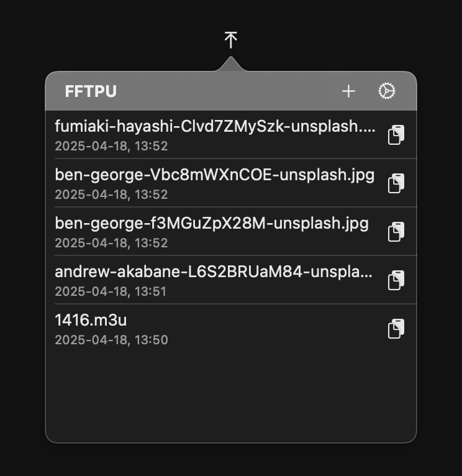This screenshot has height=476, width=462.
Task: Select the fumiaki-hayashi-Clvd7ZMySzk-unsplash file name
Action: coord(215,126)
